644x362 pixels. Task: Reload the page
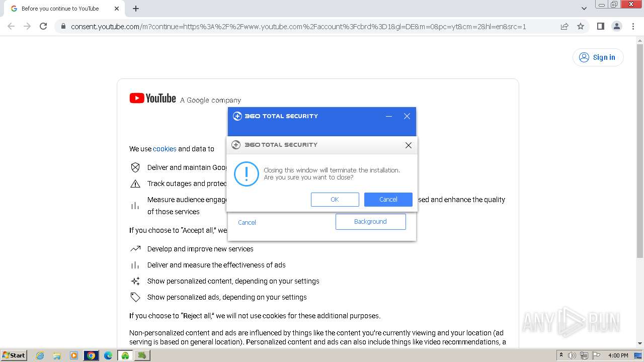point(43,26)
